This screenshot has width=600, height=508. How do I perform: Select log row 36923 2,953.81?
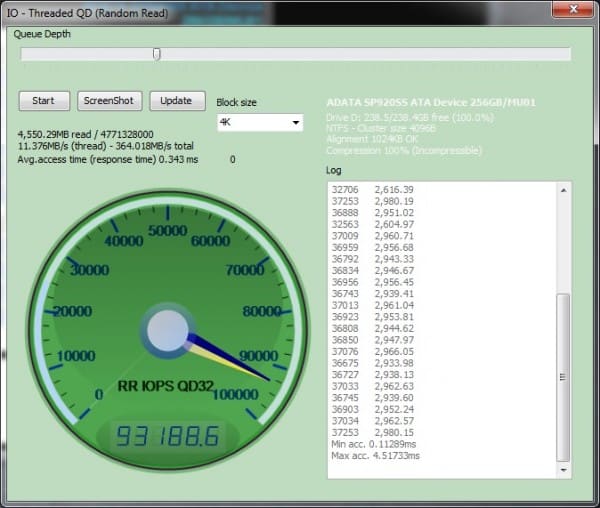[x=372, y=317]
